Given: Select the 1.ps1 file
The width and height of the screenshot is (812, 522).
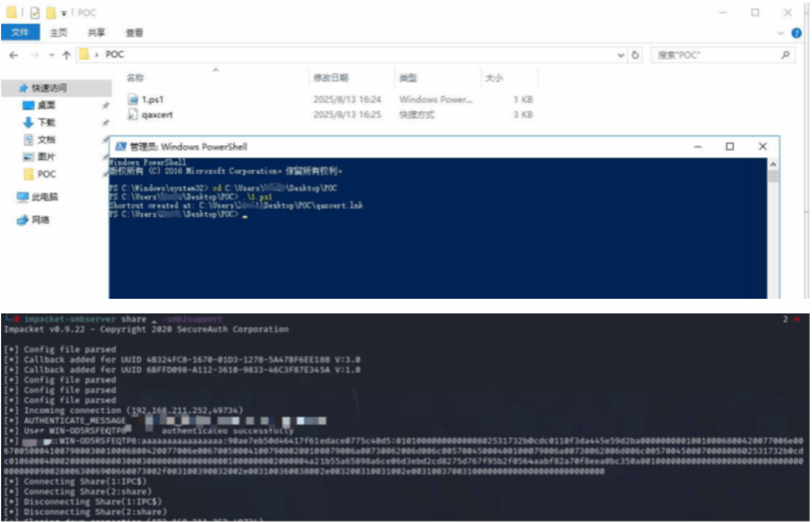Looking at the screenshot, I should pyautogui.click(x=152, y=99).
